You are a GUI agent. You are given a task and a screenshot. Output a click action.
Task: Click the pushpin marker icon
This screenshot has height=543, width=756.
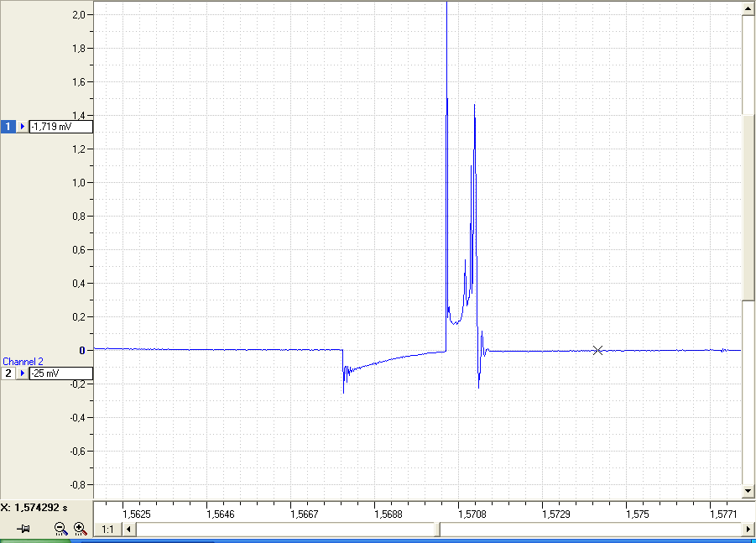point(23,529)
